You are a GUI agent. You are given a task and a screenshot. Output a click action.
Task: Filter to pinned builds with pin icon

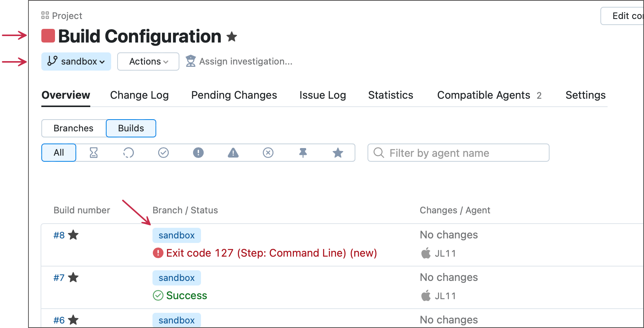point(303,153)
